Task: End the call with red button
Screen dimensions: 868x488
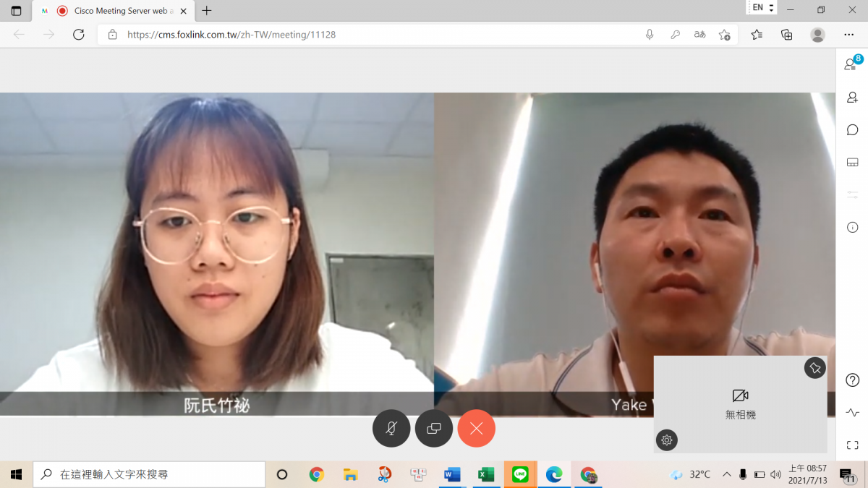Action: tap(476, 429)
